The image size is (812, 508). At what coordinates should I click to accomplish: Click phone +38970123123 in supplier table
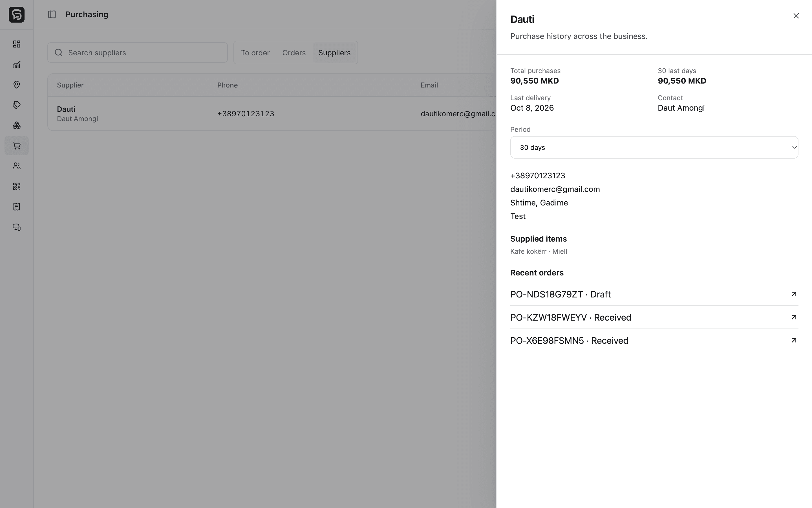click(x=246, y=113)
